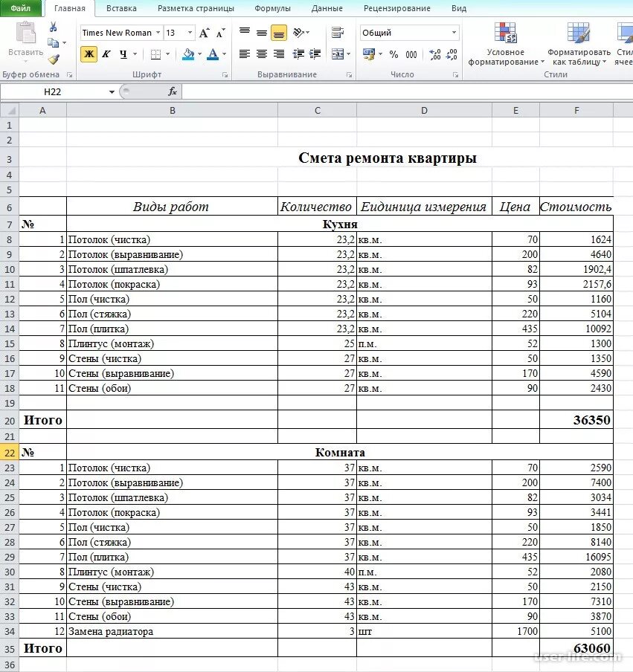Open the font size dropdown
This screenshot has height=672, width=633.
click(x=190, y=33)
